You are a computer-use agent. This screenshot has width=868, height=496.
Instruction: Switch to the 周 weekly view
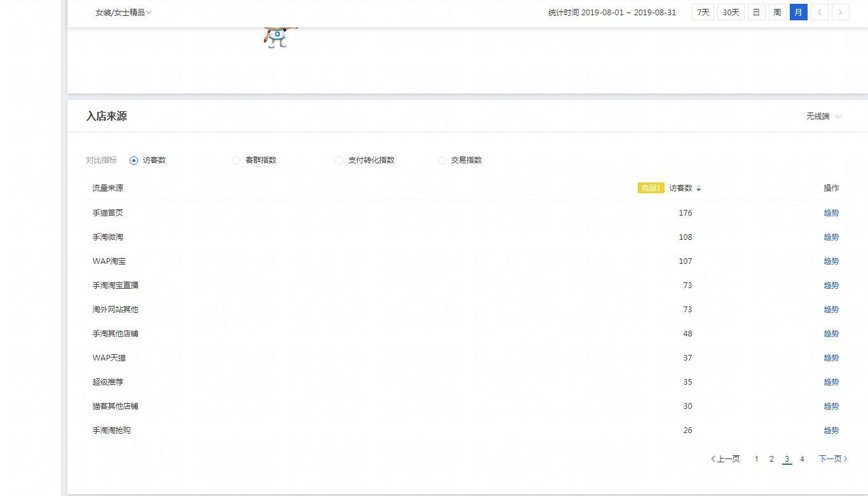pos(777,12)
